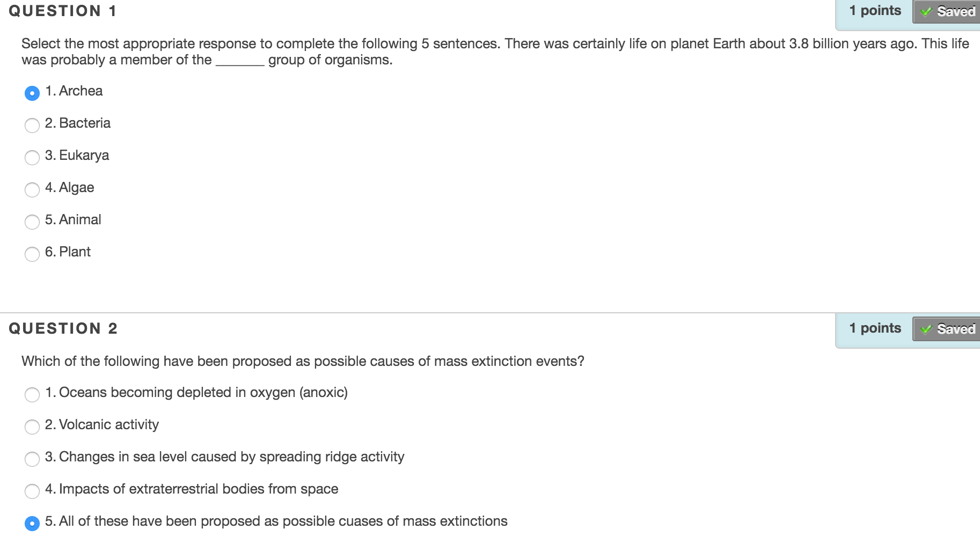Image resolution: width=980 pixels, height=544 pixels.
Task: Click the Question 1 heading
Action: pyautogui.click(x=63, y=11)
